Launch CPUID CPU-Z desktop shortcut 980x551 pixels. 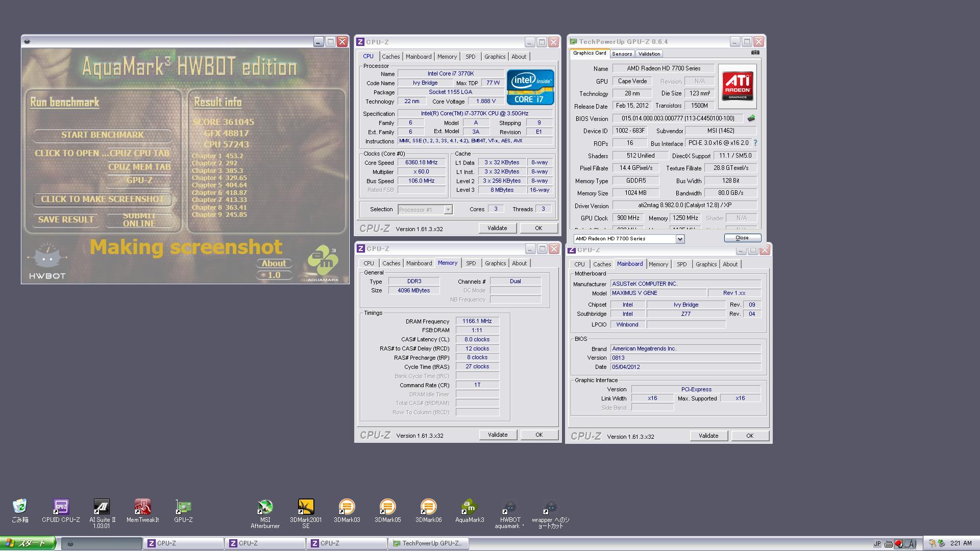click(61, 511)
